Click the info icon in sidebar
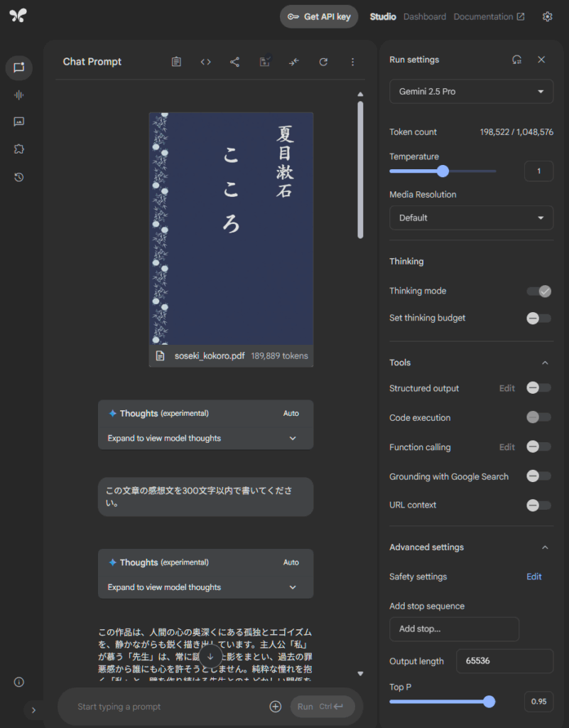Viewport: 569px width, 728px height. (19, 682)
